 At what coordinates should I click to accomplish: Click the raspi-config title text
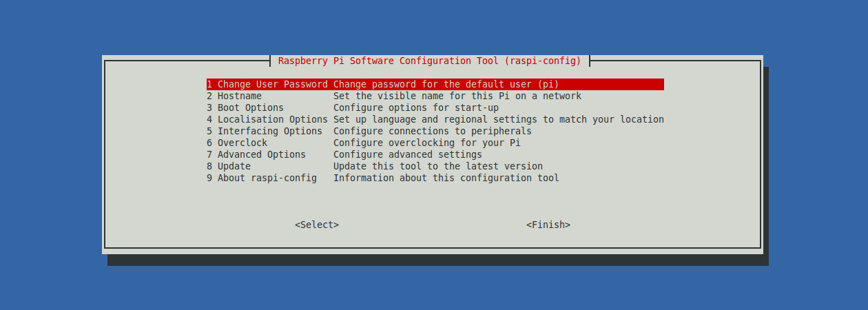(x=429, y=61)
